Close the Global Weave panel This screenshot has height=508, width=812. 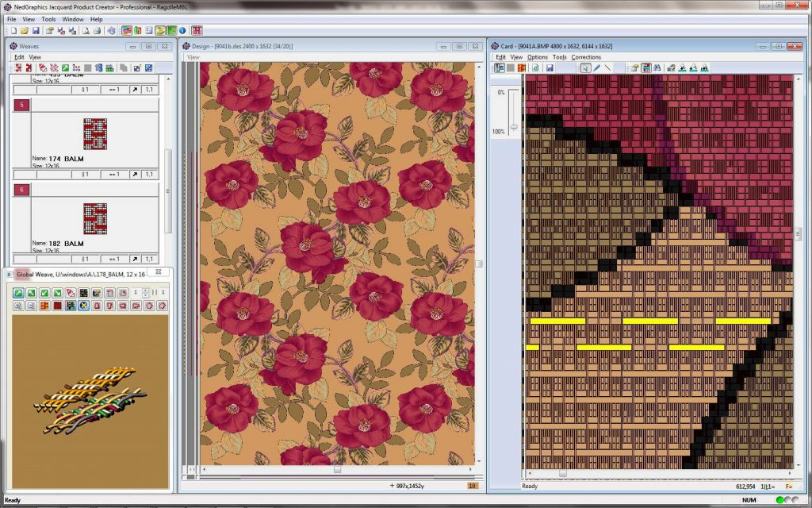[x=159, y=271]
